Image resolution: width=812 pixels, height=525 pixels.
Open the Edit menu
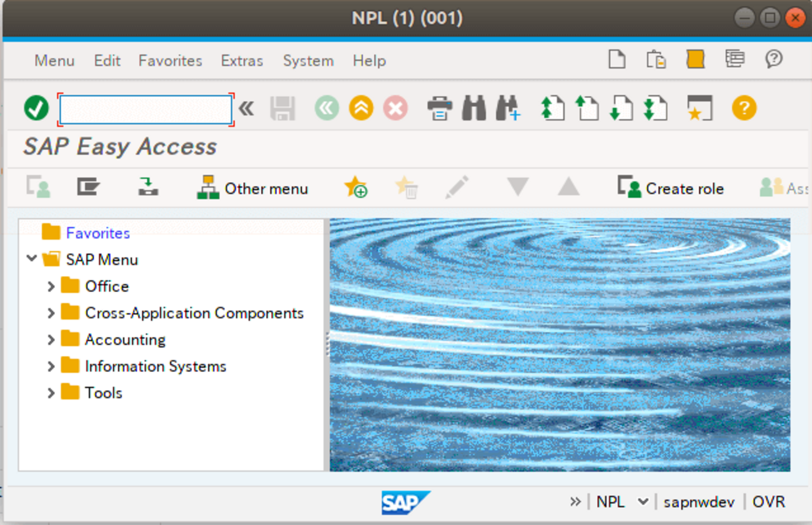(107, 61)
